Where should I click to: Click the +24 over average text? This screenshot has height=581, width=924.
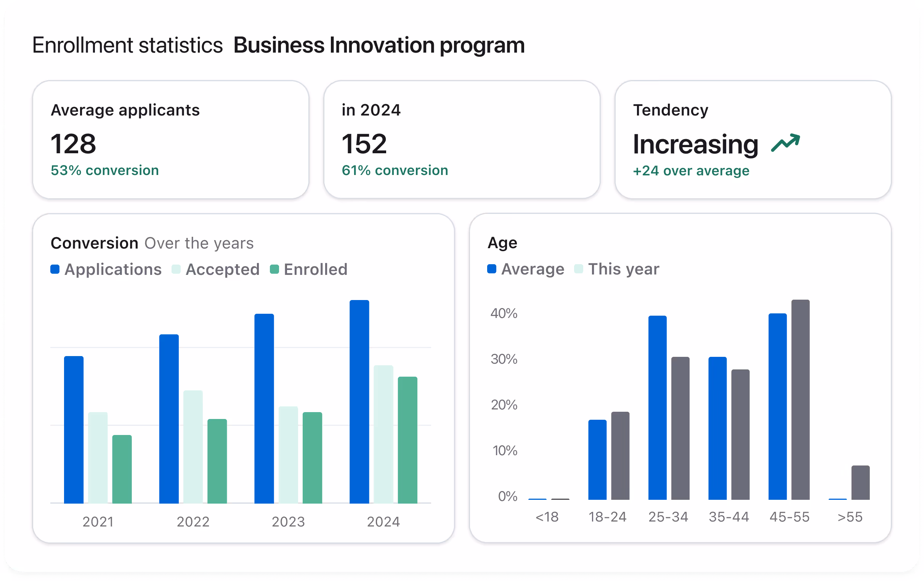click(691, 171)
